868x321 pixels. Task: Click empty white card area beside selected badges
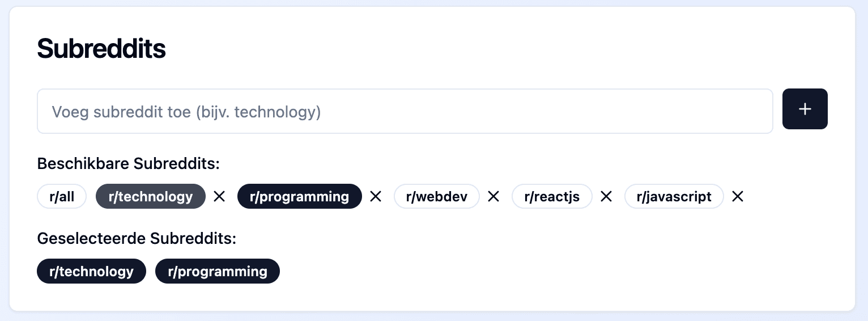(x=567, y=271)
